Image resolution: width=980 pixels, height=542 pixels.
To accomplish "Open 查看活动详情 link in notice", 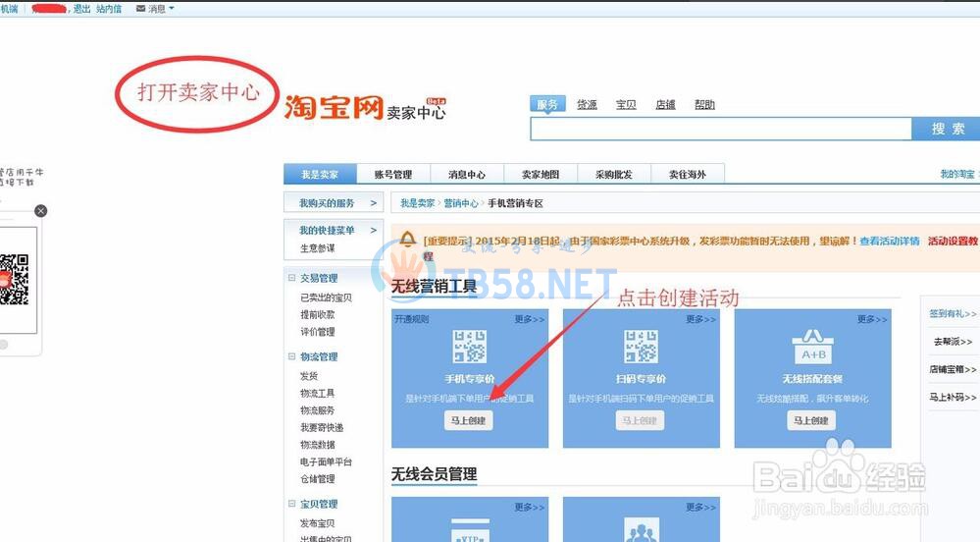I will (x=890, y=241).
